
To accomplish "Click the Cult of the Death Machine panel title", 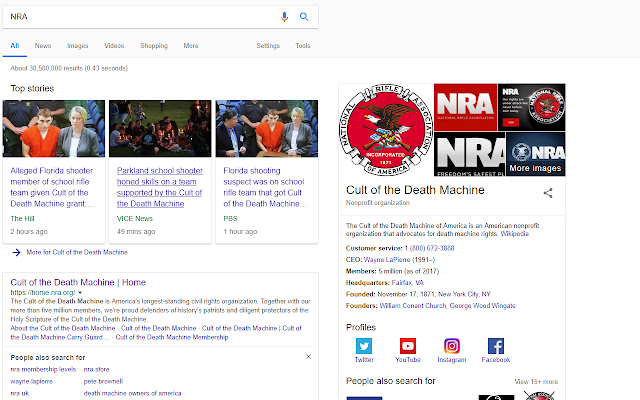I will point(415,190).
